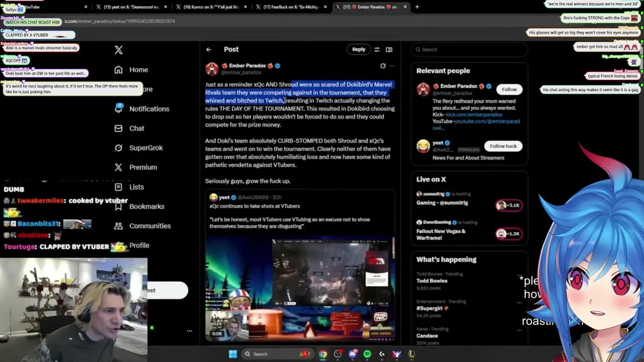Open Chrome from the taskbar
The width and height of the screenshot is (644, 362).
pos(323,354)
